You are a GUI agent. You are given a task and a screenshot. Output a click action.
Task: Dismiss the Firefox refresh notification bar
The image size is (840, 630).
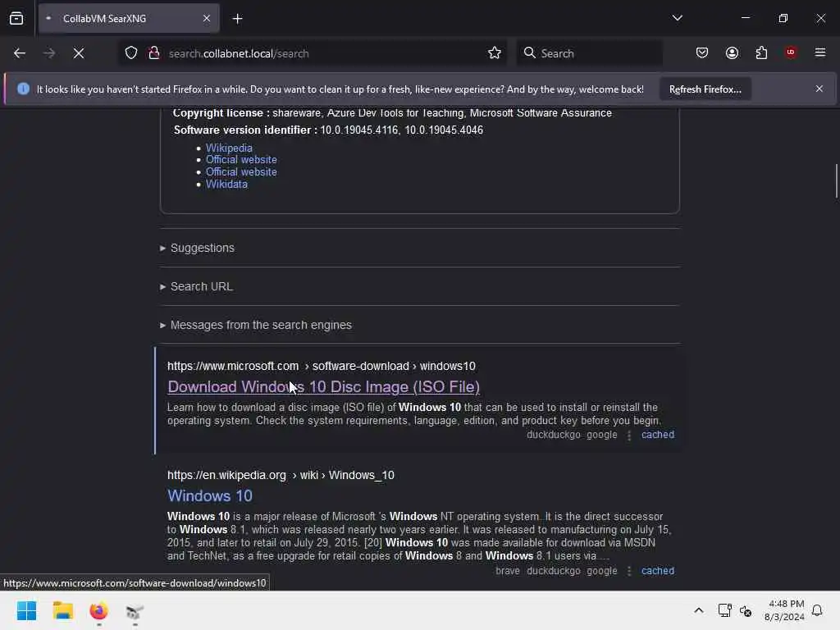[819, 89]
